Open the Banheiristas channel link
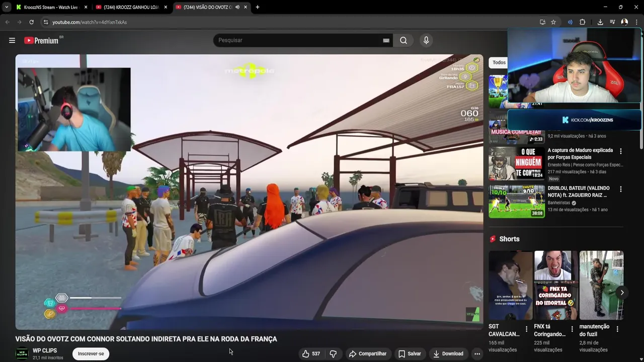644x362 pixels. (x=558, y=203)
